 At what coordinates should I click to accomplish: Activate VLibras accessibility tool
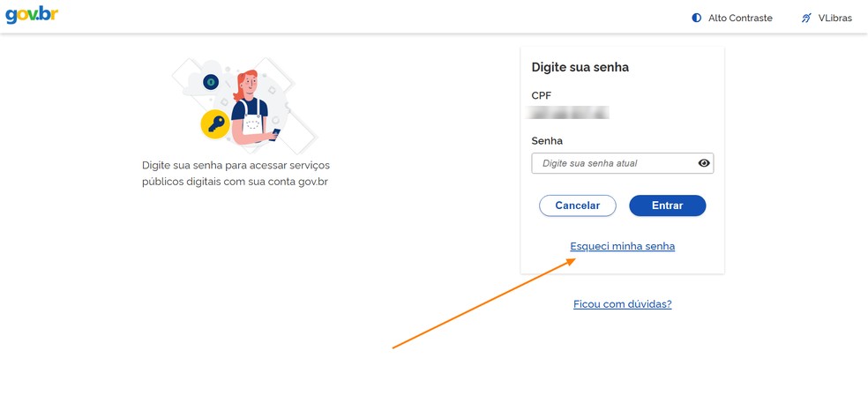tap(827, 18)
